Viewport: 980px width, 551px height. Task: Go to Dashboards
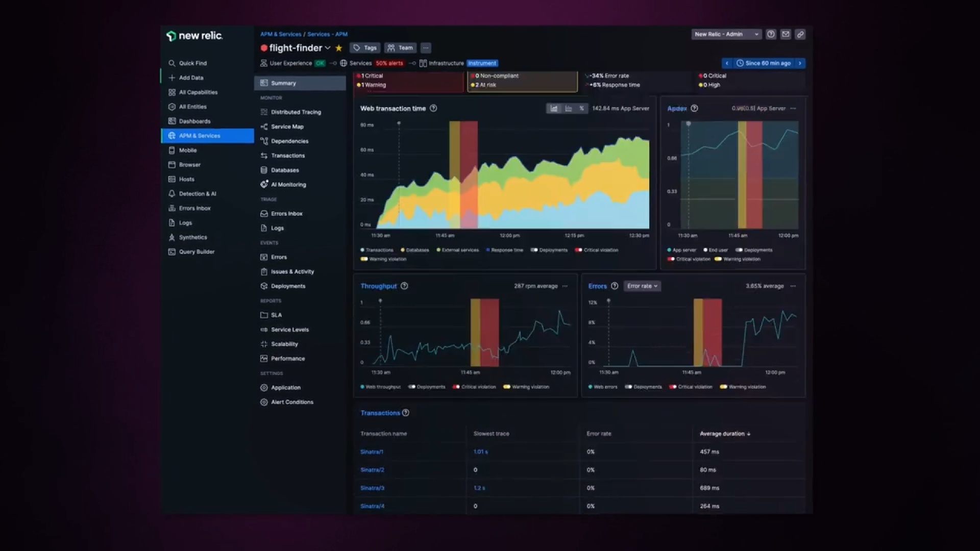pyautogui.click(x=190, y=121)
